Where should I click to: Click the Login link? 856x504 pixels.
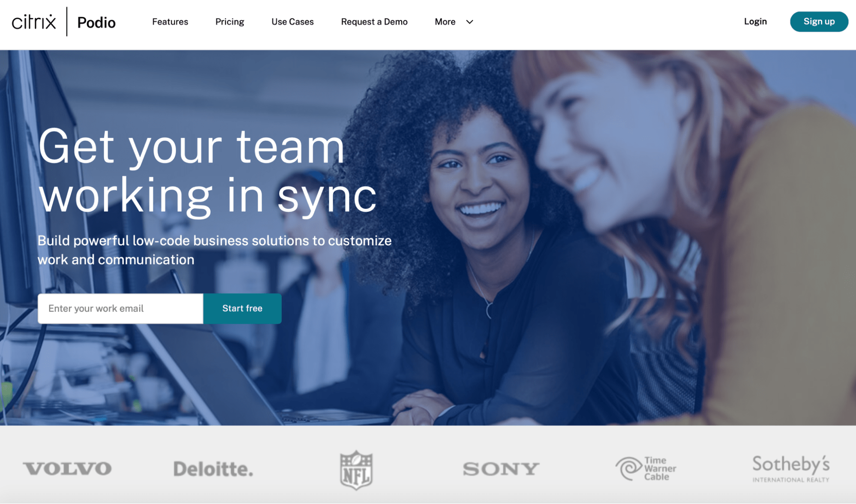click(x=755, y=21)
